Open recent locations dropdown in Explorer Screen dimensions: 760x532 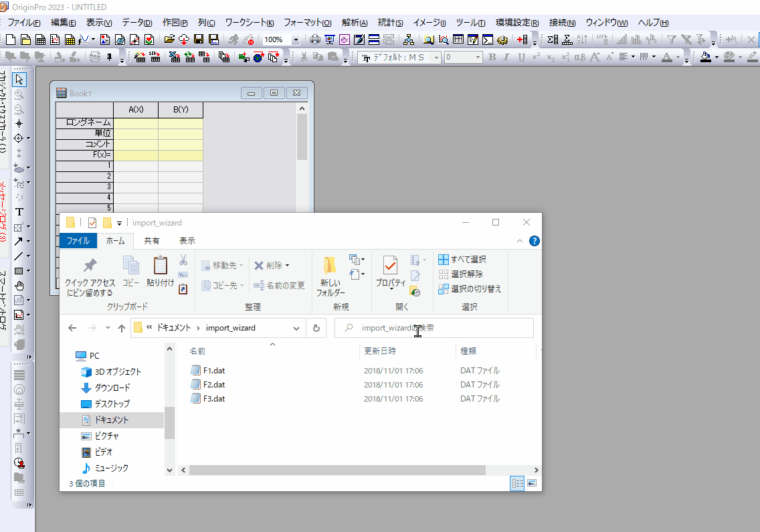(x=108, y=329)
